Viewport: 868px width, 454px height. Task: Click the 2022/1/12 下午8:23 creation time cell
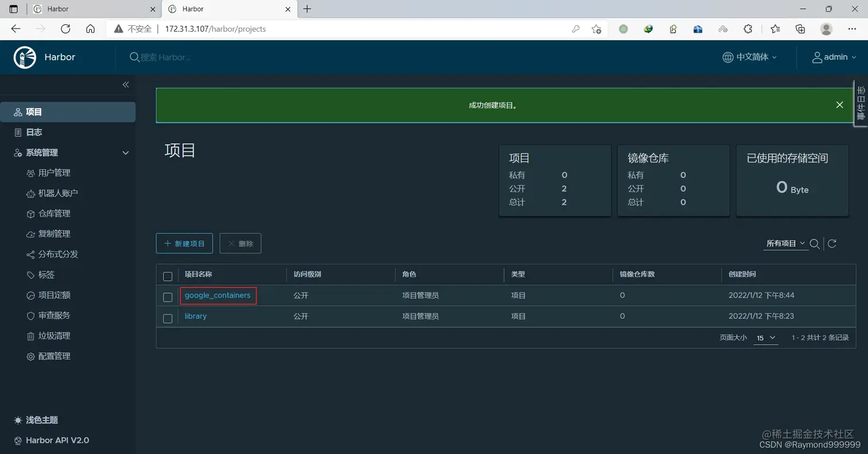pos(761,316)
